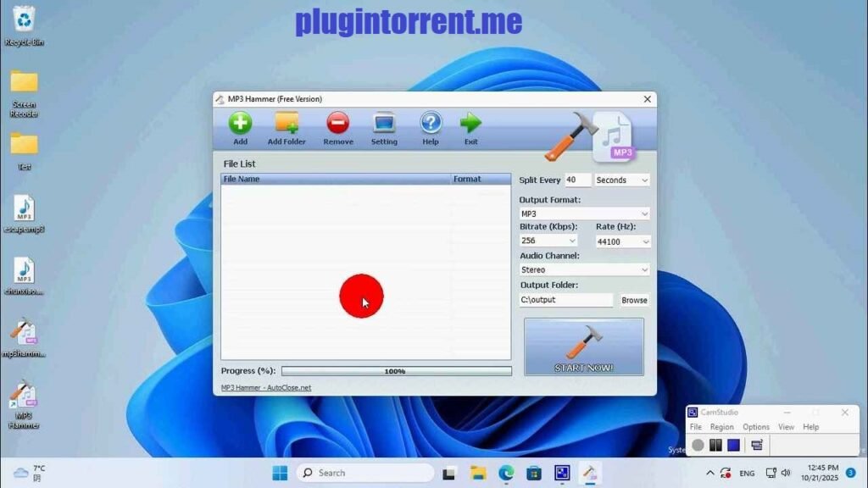
Task: Click the Format column header
Action: [x=481, y=179]
